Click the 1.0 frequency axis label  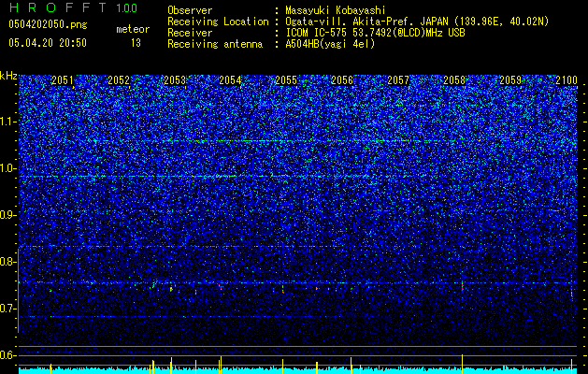8,168
